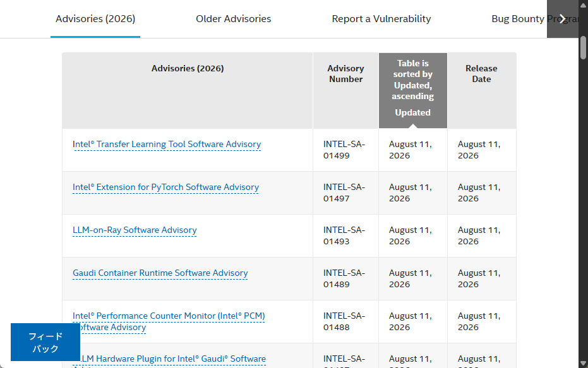Image resolution: width=588 pixels, height=368 pixels.
Task: Select advisory number INTEL-SA-01488 cell
Action: click(x=345, y=321)
